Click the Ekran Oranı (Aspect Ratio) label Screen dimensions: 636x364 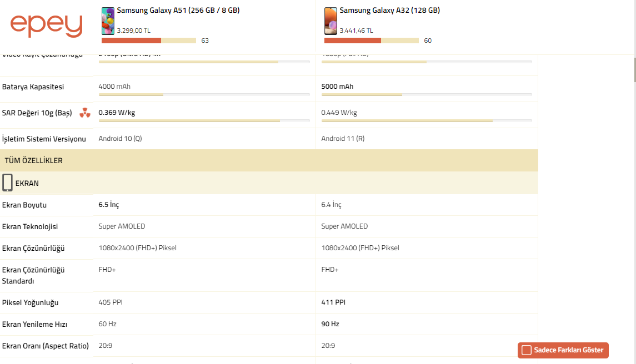pyautogui.click(x=46, y=346)
